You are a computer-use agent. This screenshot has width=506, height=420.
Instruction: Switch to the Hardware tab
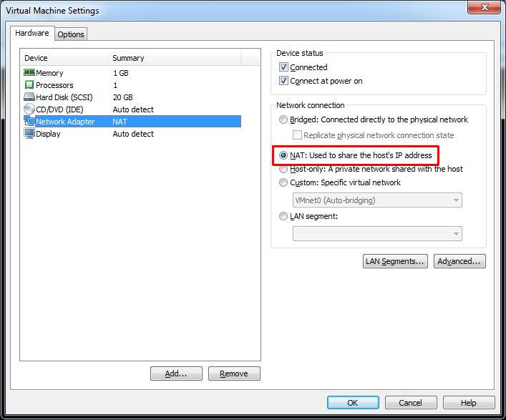(x=32, y=33)
